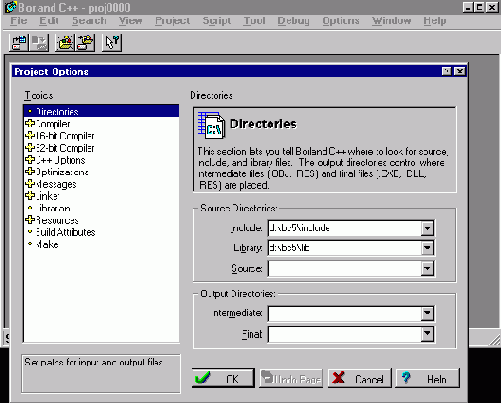501x403 pixels.
Task: Expand the Messages topic
Action: [30, 184]
